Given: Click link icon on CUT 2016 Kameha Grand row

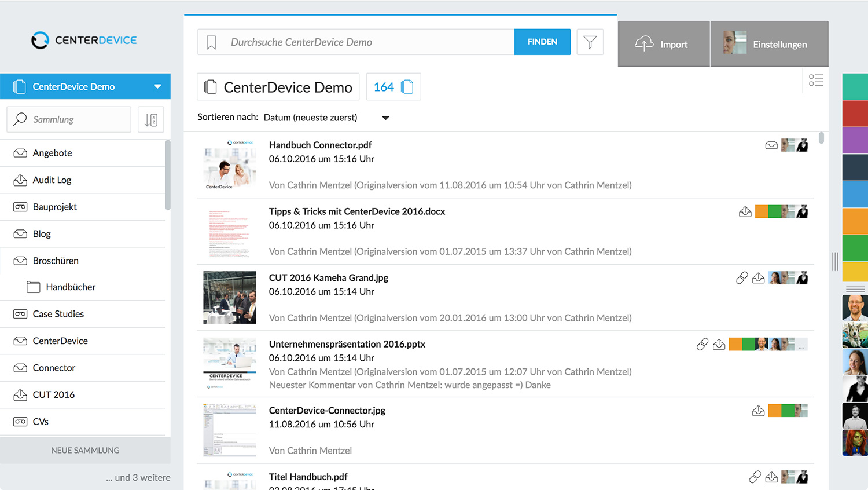Looking at the screenshot, I should click(742, 278).
